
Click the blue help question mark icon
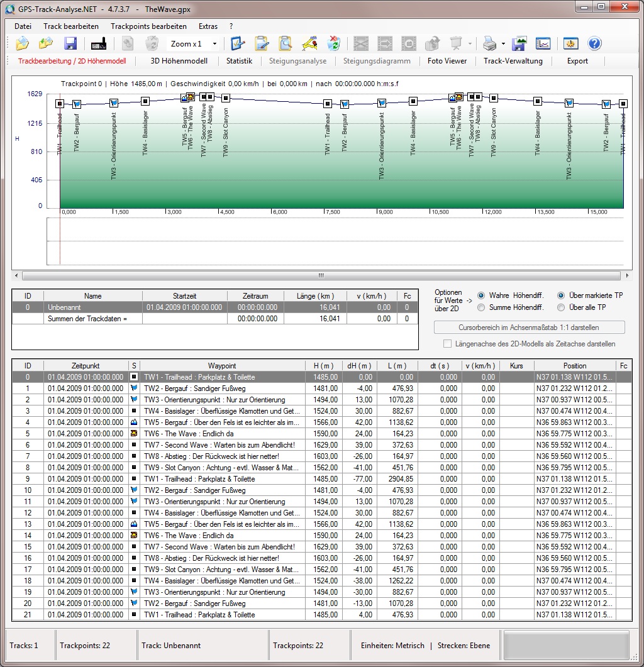pyautogui.click(x=594, y=43)
